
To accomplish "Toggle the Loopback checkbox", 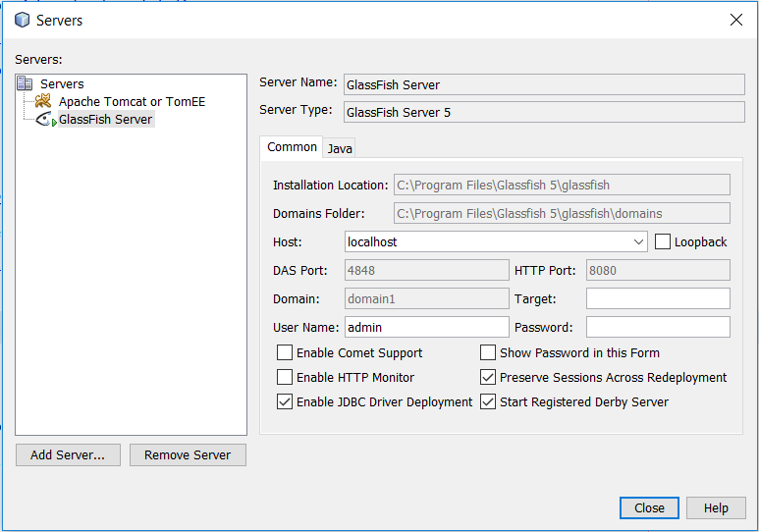I will [663, 241].
